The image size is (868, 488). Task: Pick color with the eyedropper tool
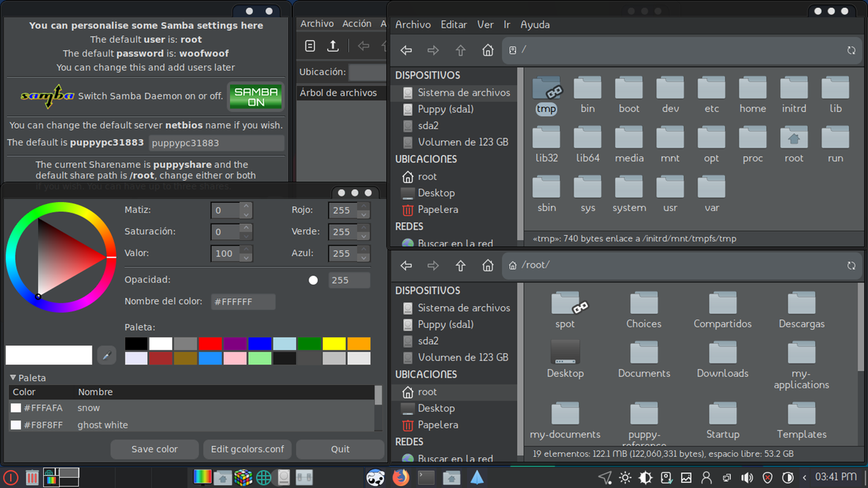pyautogui.click(x=106, y=355)
